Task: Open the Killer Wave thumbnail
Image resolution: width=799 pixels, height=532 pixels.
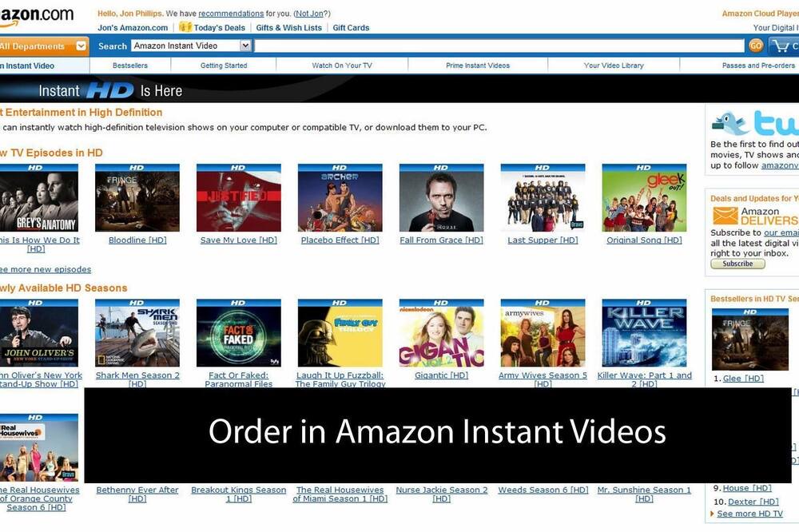Action: (644, 333)
